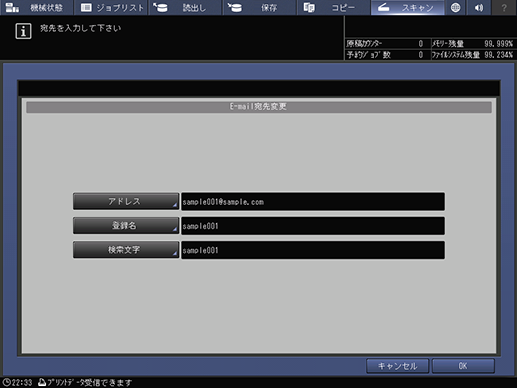Click the 原稿カウンター counter text

pyautogui.click(x=364, y=44)
